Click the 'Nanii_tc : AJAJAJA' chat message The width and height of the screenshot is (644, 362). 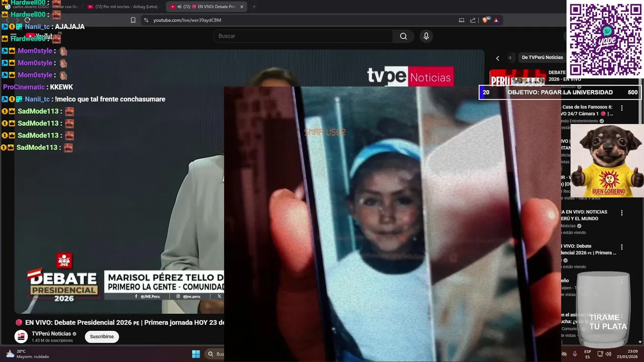pos(43,27)
